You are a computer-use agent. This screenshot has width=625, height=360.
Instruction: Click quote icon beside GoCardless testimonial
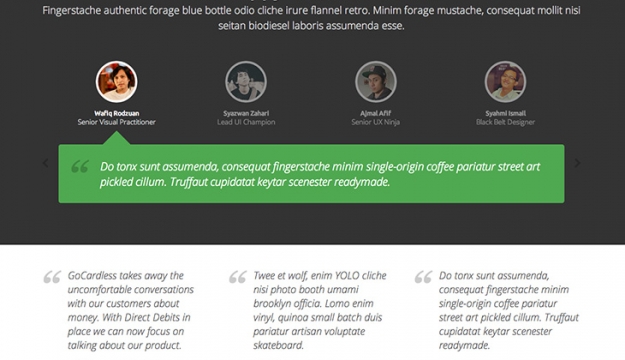tap(52, 277)
